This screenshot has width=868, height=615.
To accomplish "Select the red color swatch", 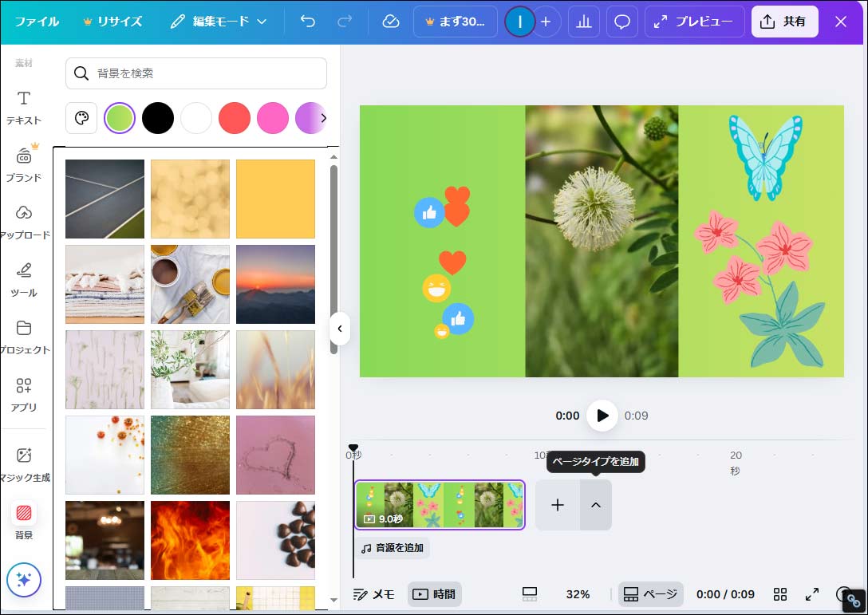I will [x=235, y=118].
